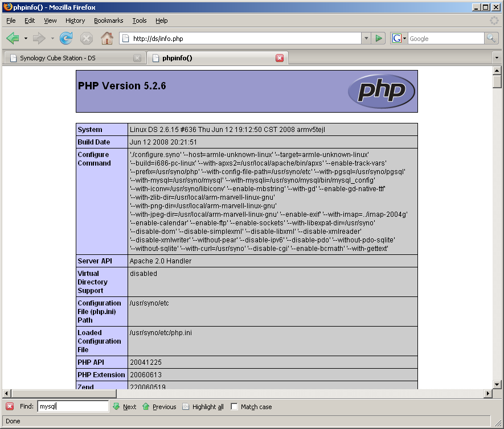
Task: Click the Apache 2.0 Handler value
Action: (161, 261)
